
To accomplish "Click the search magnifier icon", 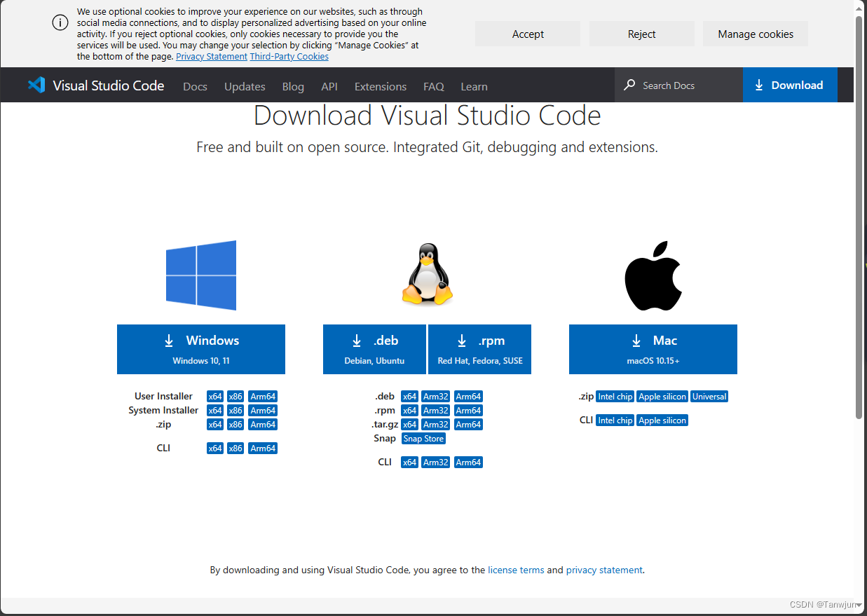I will tap(629, 85).
